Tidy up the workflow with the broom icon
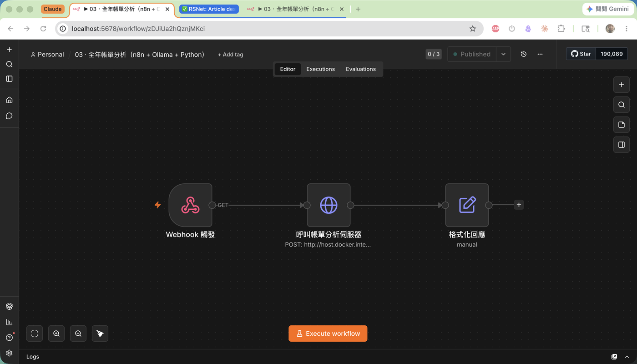The width and height of the screenshot is (637, 364). (x=100, y=334)
